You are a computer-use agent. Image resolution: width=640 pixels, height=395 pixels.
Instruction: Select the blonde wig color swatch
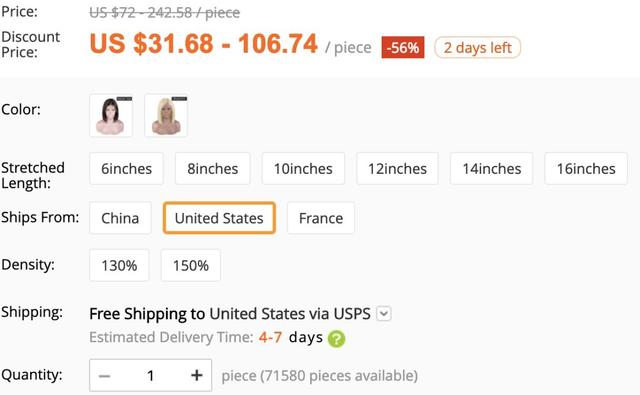click(x=166, y=115)
